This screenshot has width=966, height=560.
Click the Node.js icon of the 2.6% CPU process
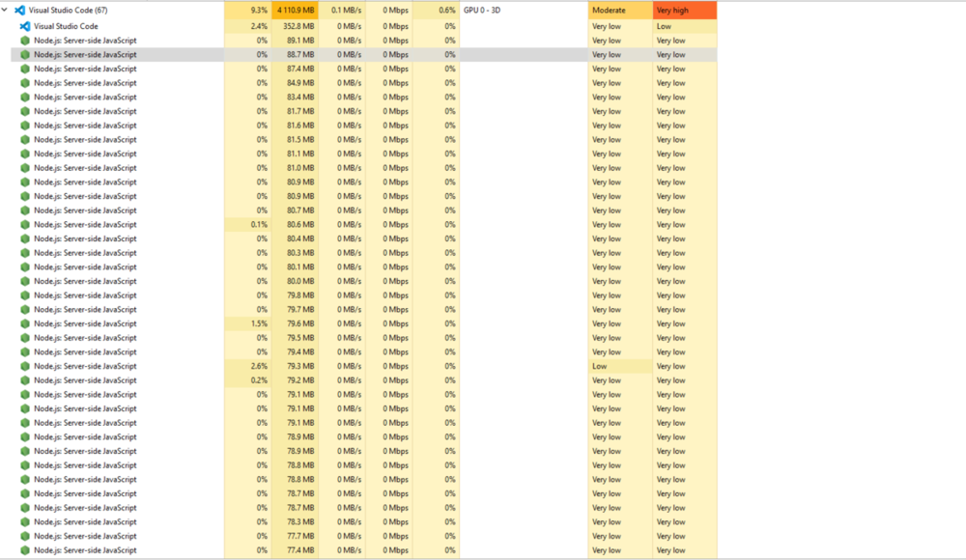click(25, 366)
